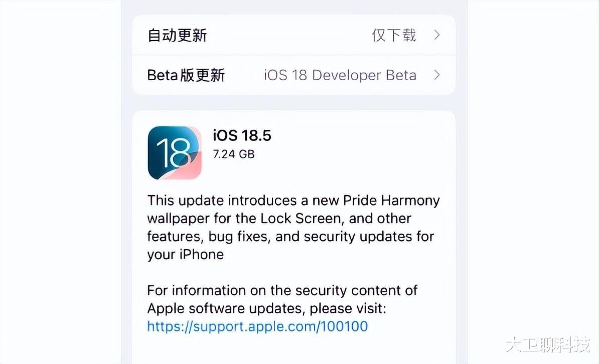Image resolution: width=599 pixels, height=364 pixels.
Task: Open the 自动更新 settings row
Action: [293, 35]
